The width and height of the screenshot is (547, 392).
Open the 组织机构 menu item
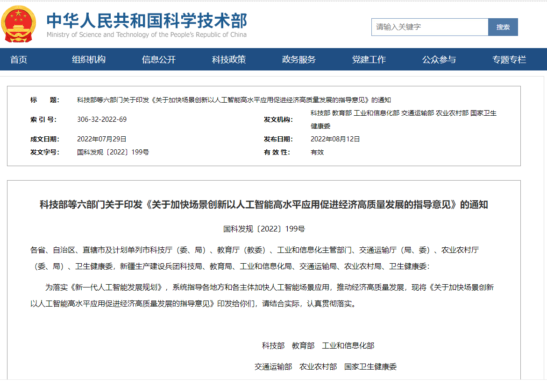click(89, 60)
